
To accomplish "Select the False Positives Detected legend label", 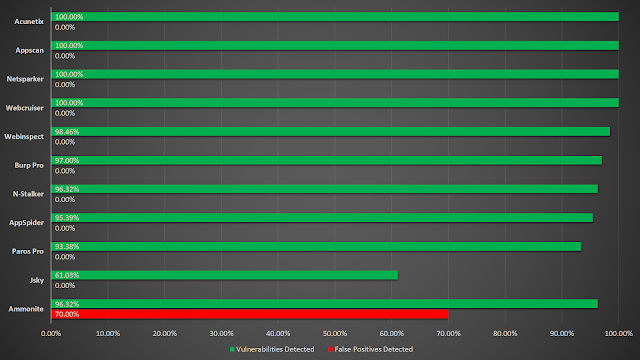I will pyautogui.click(x=373, y=349).
